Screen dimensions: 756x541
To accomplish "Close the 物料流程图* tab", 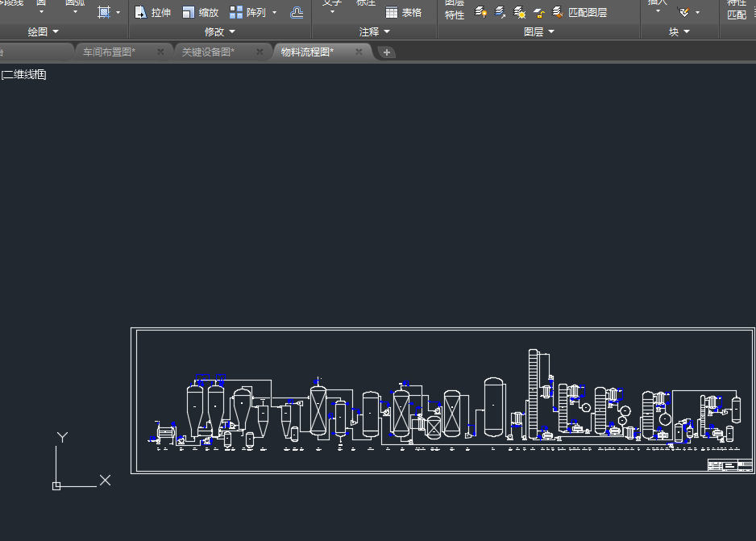I will pyautogui.click(x=359, y=52).
